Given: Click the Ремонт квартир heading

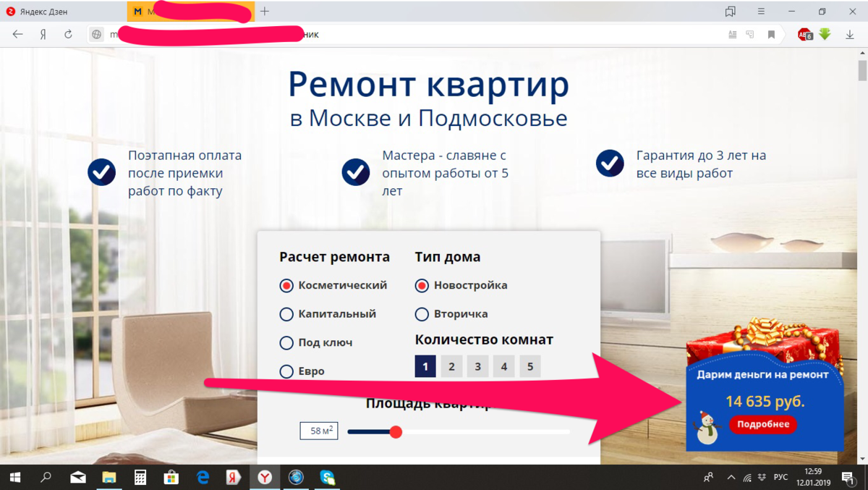Looking at the screenshot, I should (x=429, y=85).
